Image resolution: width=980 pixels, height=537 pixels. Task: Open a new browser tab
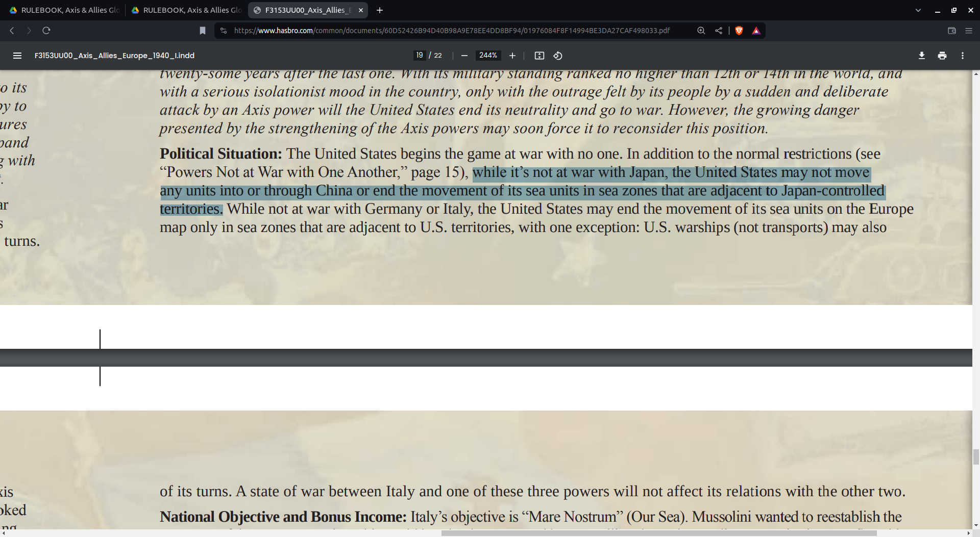(x=380, y=10)
